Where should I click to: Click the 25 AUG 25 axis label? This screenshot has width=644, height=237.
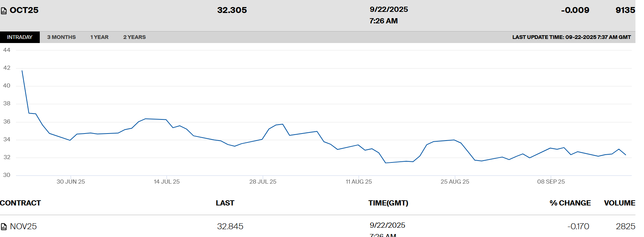pyautogui.click(x=455, y=182)
